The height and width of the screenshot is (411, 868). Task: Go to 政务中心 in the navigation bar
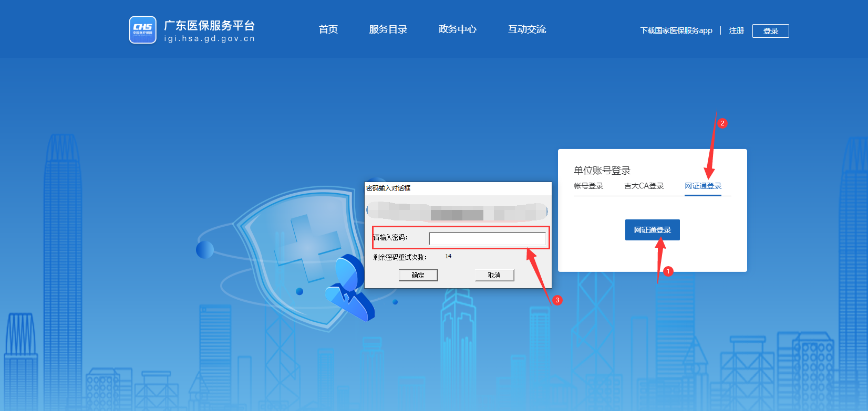click(457, 29)
